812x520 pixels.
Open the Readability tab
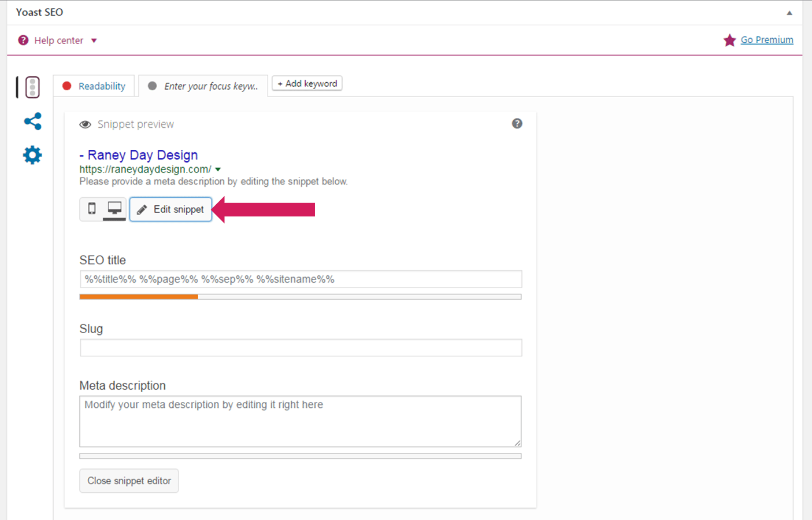pyautogui.click(x=94, y=86)
